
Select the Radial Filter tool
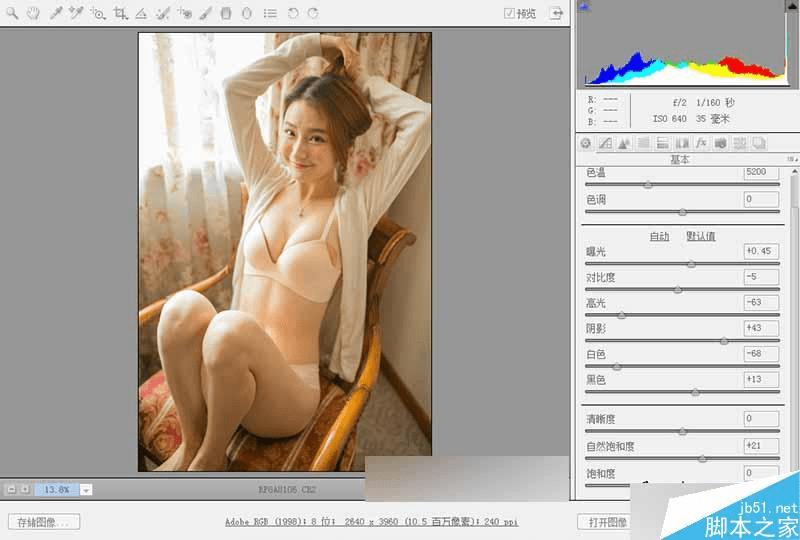point(247,14)
